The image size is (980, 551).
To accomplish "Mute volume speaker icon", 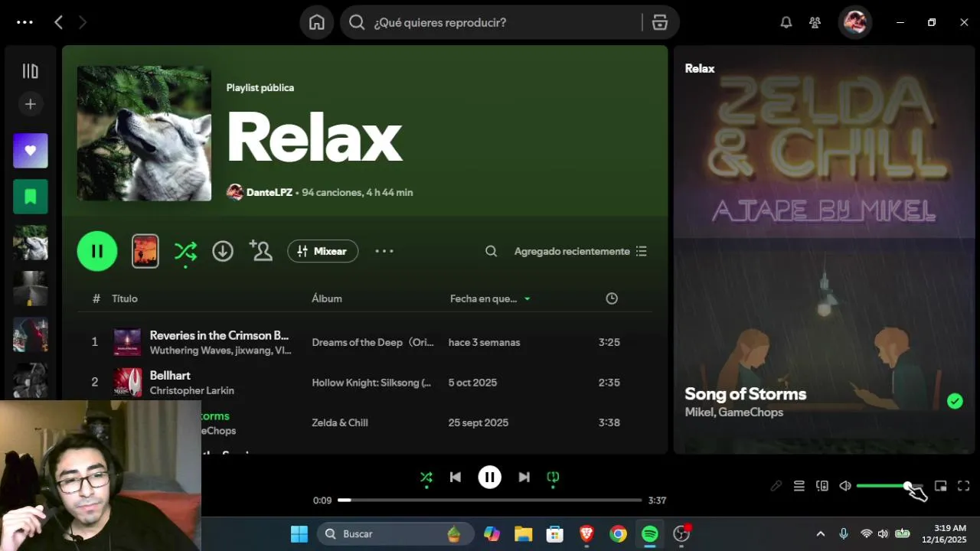I will [x=845, y=486].
